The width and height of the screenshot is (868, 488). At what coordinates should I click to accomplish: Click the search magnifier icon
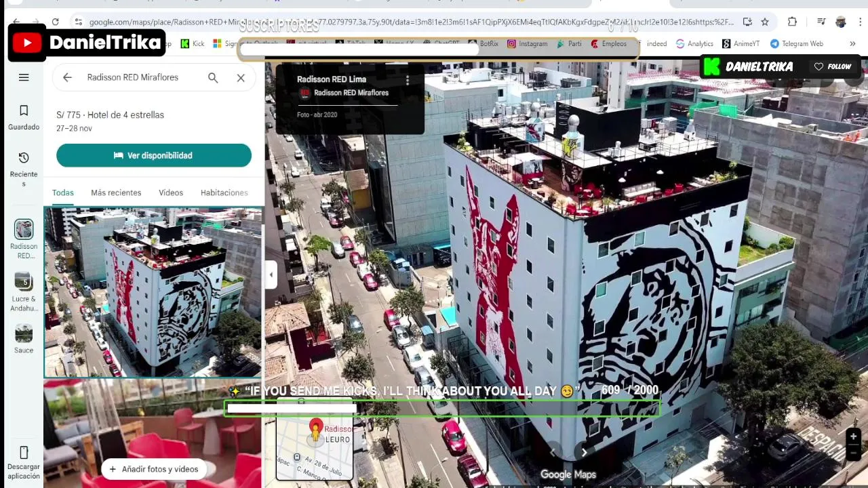click(213, 78)
